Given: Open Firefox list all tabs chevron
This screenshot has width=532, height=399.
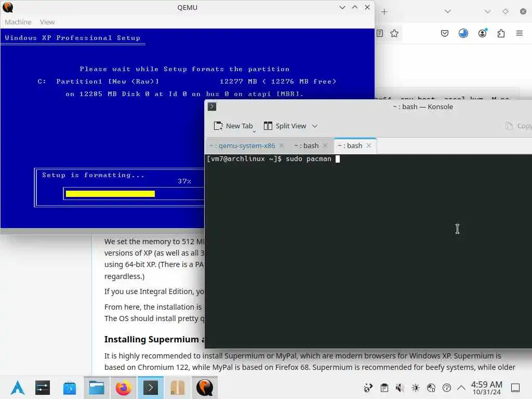Looking at the screenshot, I should point(448,11).
